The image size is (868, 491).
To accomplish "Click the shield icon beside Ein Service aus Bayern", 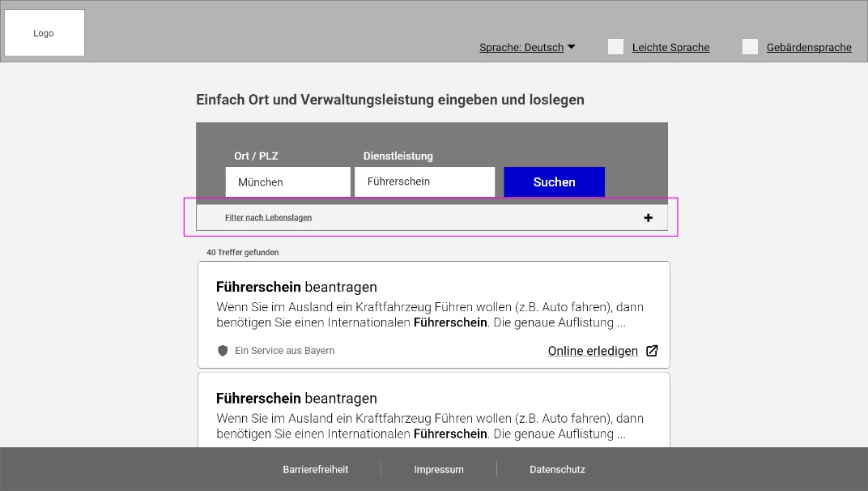I will (x=223, y=350).
